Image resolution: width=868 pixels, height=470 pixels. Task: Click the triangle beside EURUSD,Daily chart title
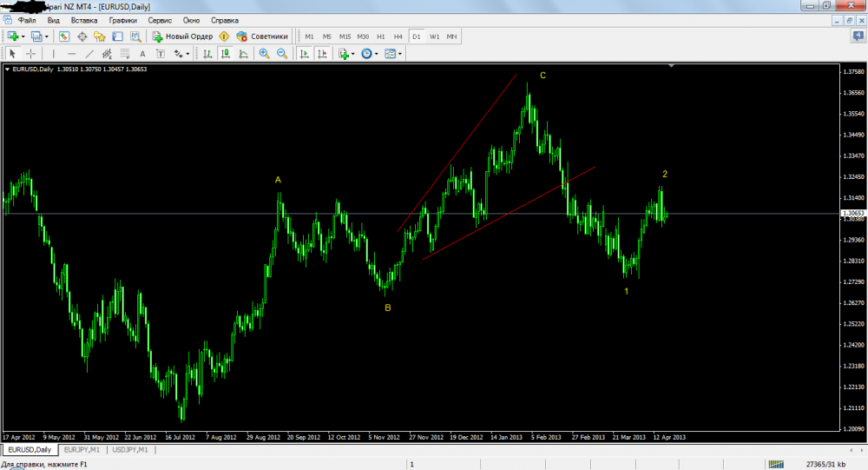pyautogui.click(x=7, y=70)
